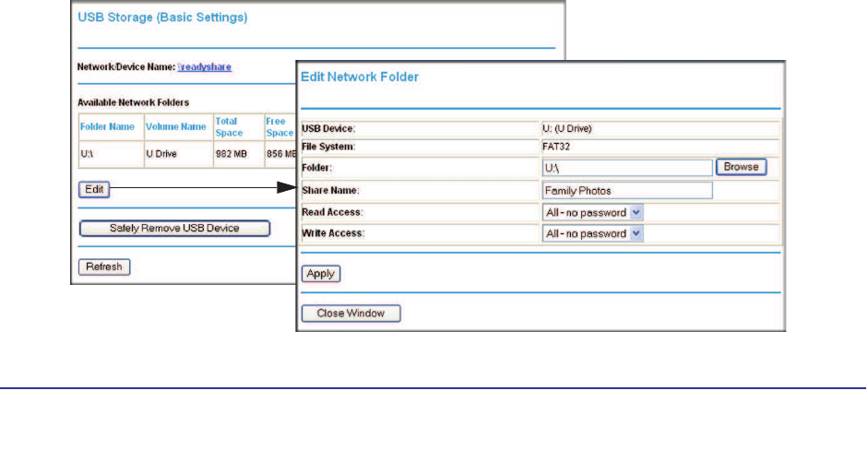This screenshot has height=450, width=868.
Task: Click the Free Space column header
Action: point(279,127)
